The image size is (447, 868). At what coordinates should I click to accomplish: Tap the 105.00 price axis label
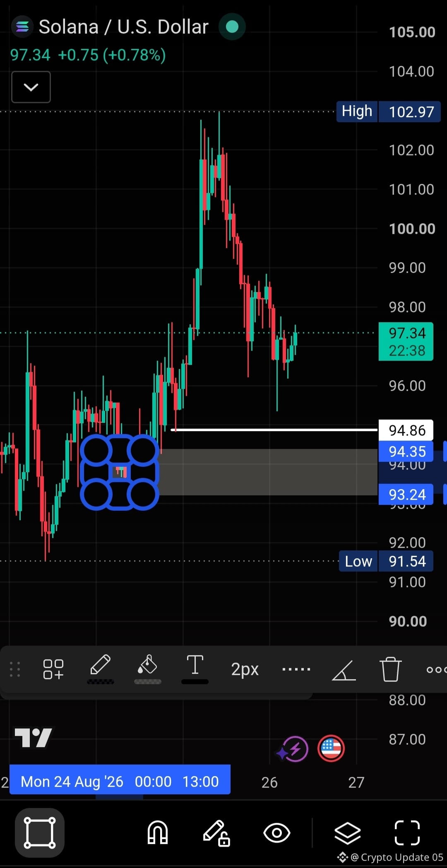(x=412, y=32)
